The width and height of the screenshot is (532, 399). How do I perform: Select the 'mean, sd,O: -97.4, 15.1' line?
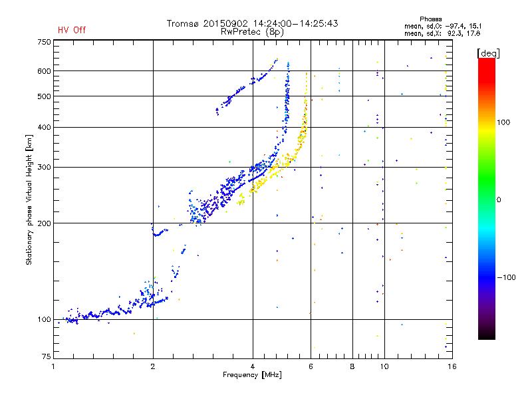pyautogui.click(x=442, y=26)
